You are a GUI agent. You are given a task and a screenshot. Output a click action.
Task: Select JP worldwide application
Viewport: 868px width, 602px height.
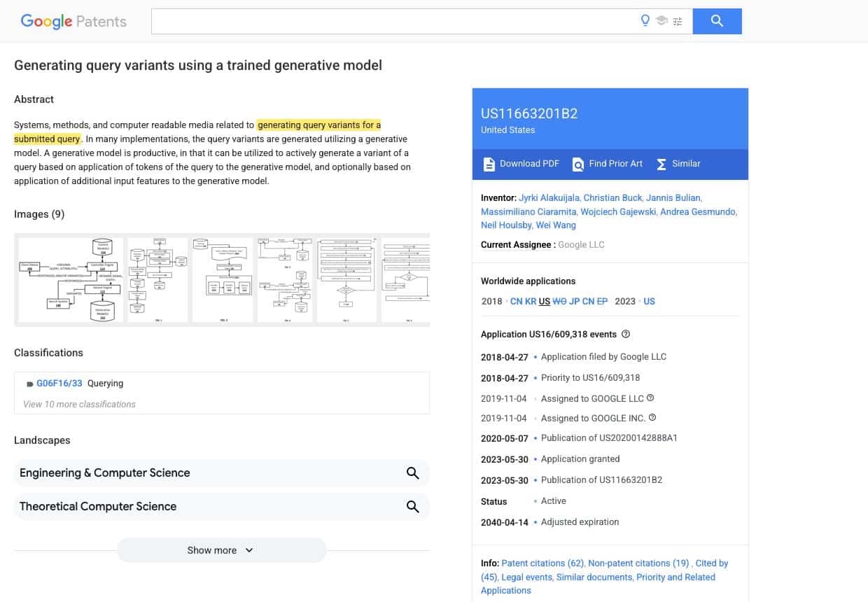[574, 301]
